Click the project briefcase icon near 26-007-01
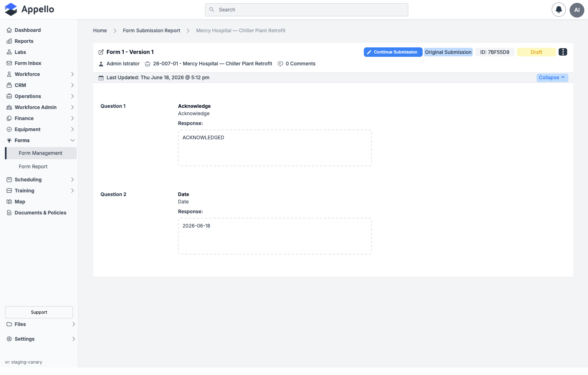Screen dimensions: 588x375 pos(147,64)
